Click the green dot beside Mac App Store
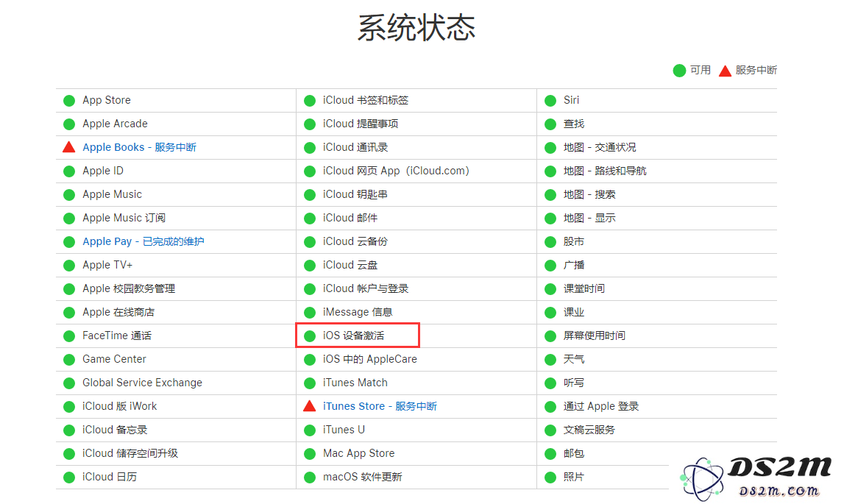 point(310,454)
